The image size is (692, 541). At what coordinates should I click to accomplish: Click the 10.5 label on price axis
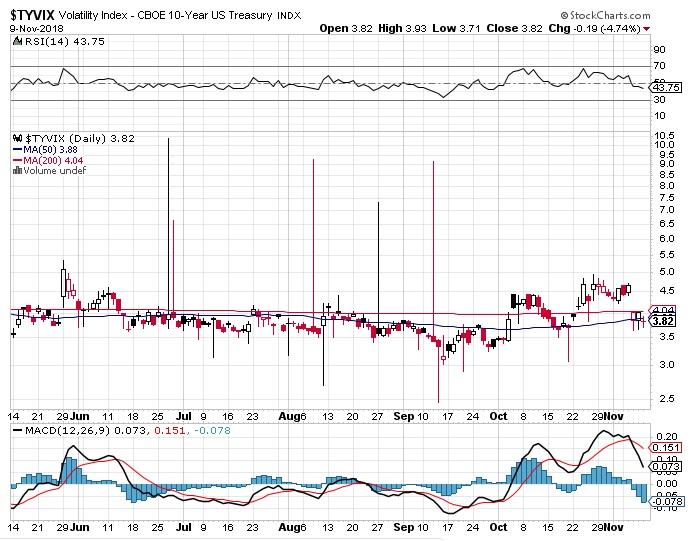tap(664, 135)
